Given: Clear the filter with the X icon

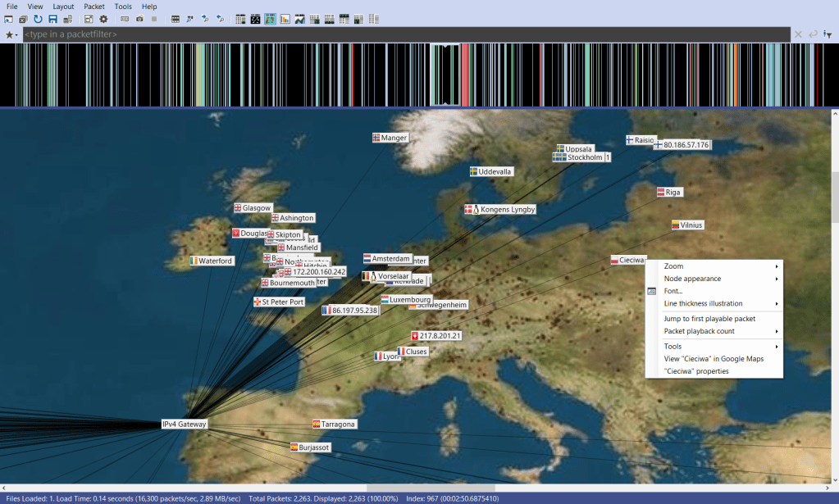Looking at the screenshot, I should (x=797, y=34).
